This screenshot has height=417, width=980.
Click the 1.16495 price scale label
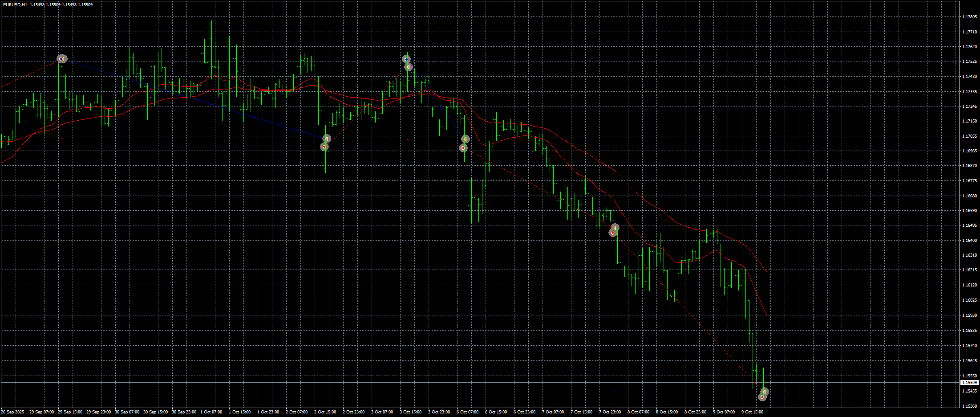pyautogui.click(x=969, y=225)
